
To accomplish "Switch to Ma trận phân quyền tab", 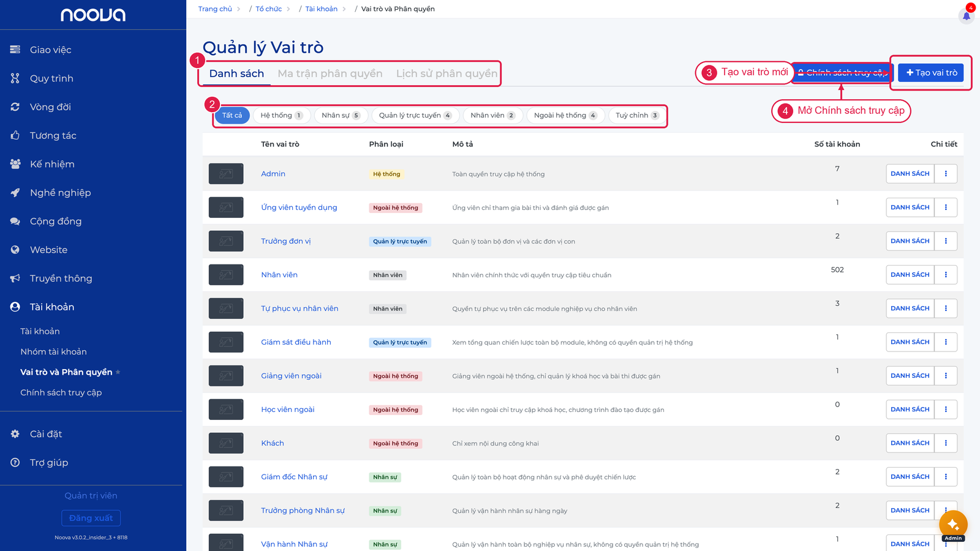I will [x=330, y=73].
